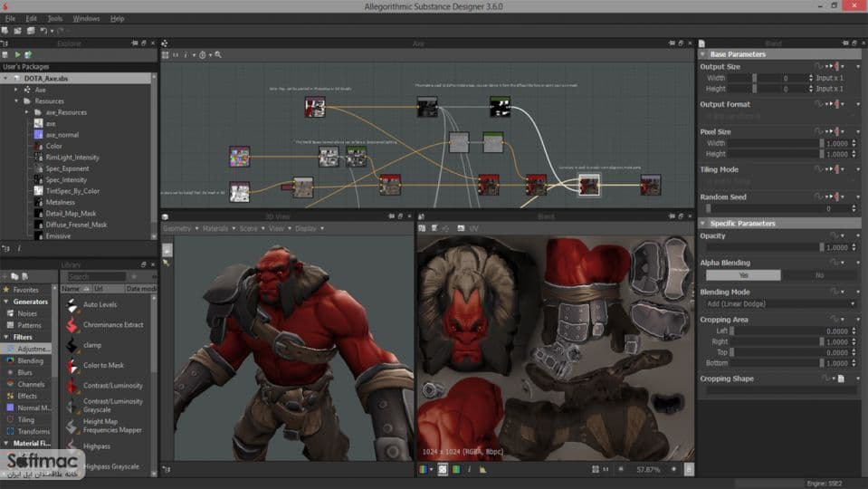Click the pin icon in Explorer panel header
This screenshot has height=489, width=868.
tap(135, 43)
